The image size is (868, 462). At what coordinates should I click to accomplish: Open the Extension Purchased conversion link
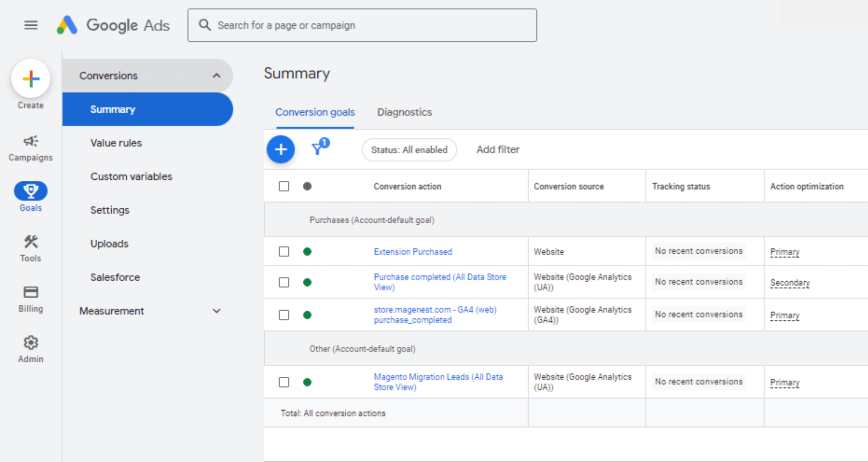tap(413, 252)
